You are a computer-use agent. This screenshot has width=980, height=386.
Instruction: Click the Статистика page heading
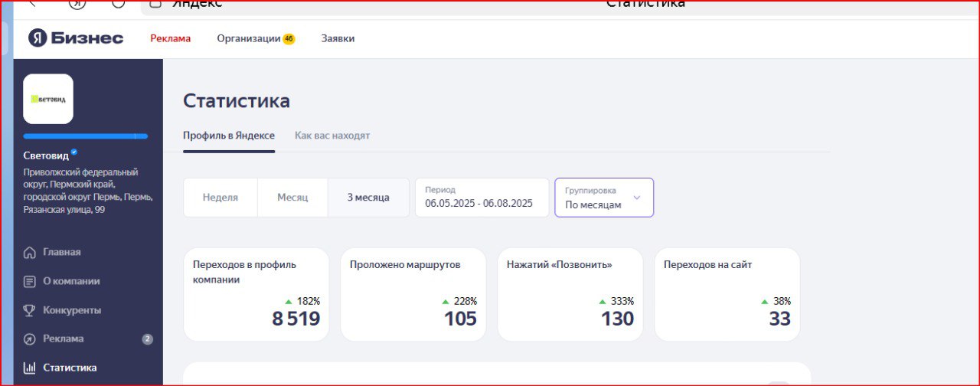coord(237,101)
